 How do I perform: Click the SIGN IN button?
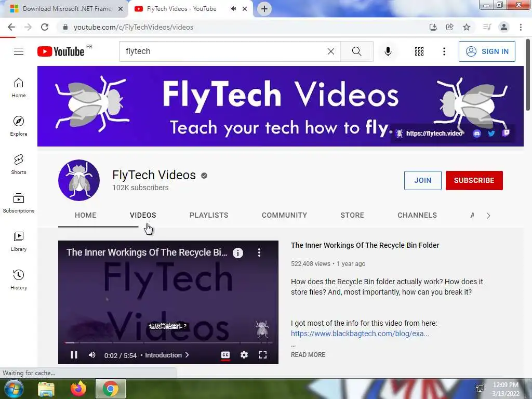pyautogui.click(x=487, y=51)
